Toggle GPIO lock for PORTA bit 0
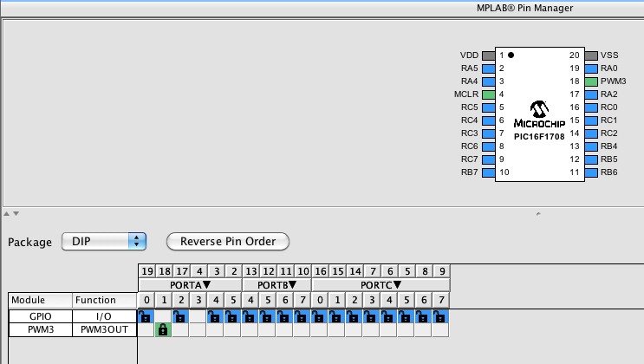The width and height of the screenshot is (644, 364). click(x=146, y=316)
